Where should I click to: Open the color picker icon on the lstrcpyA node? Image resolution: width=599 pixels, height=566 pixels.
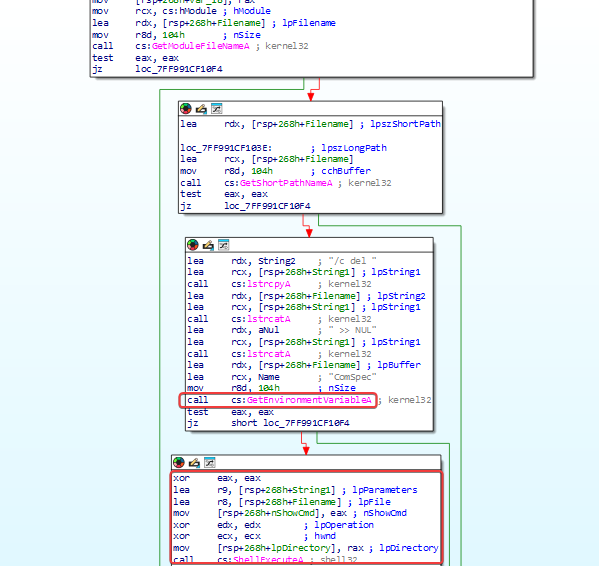tap(193, 245)
